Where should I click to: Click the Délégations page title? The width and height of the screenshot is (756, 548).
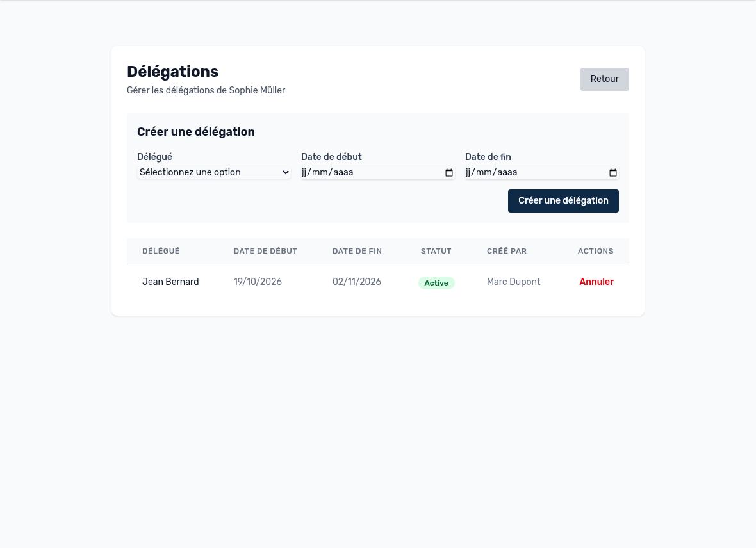[x=172, y=72]
